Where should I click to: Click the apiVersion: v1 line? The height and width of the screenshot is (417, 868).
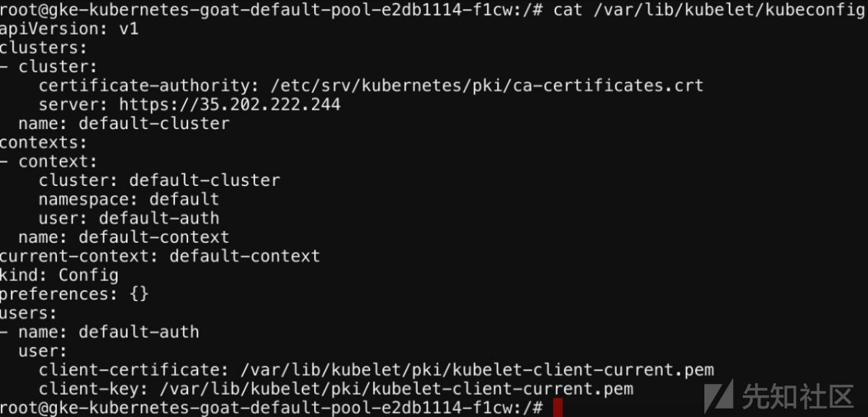pyautogui.click(x=69, y=28)
